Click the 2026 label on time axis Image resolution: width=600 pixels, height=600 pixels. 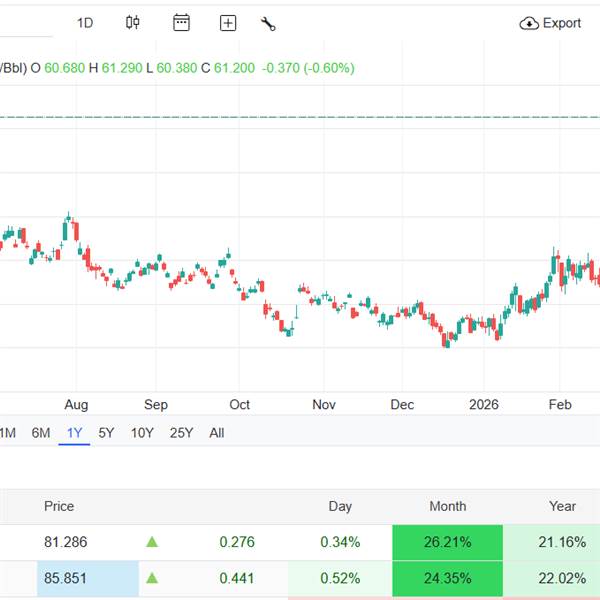click(484, 404)
